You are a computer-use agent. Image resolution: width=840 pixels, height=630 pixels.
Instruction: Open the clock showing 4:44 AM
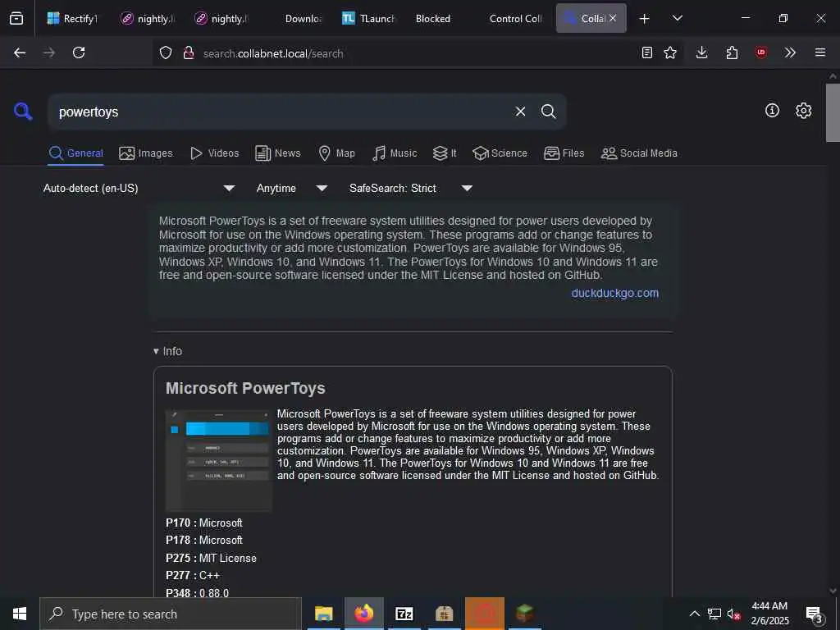pyautogui.click(x=769, y=614)
